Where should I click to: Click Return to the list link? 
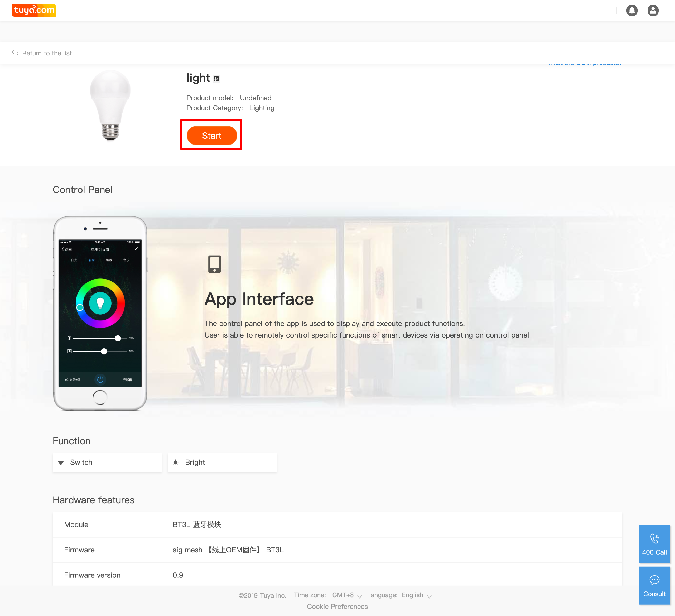point(47,53)
